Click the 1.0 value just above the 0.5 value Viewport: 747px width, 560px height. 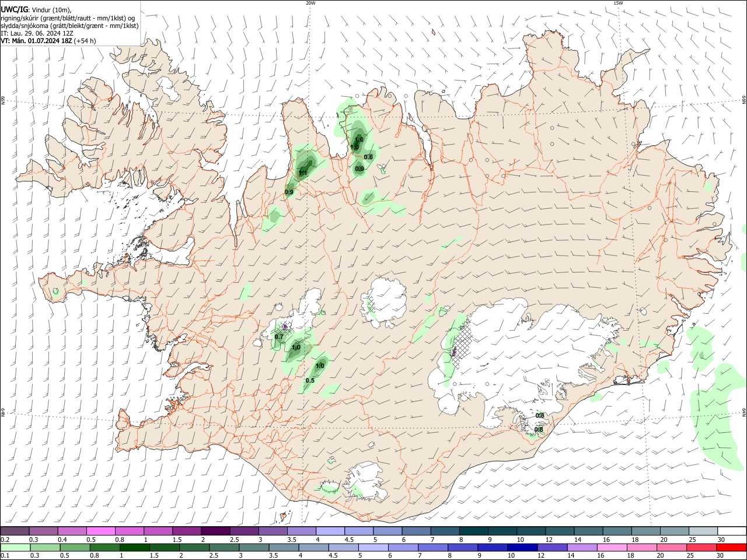320,366
